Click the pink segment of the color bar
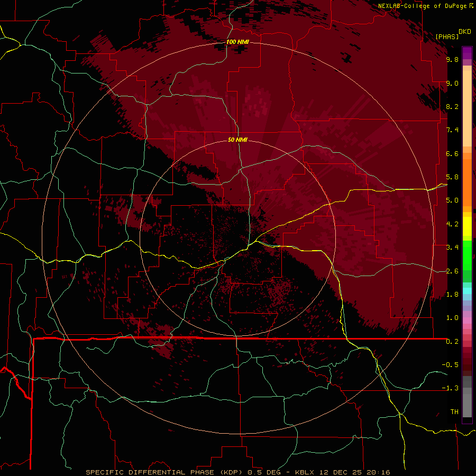Image resolution: width=476 pixels, height=476 pixels. [467, 321]
